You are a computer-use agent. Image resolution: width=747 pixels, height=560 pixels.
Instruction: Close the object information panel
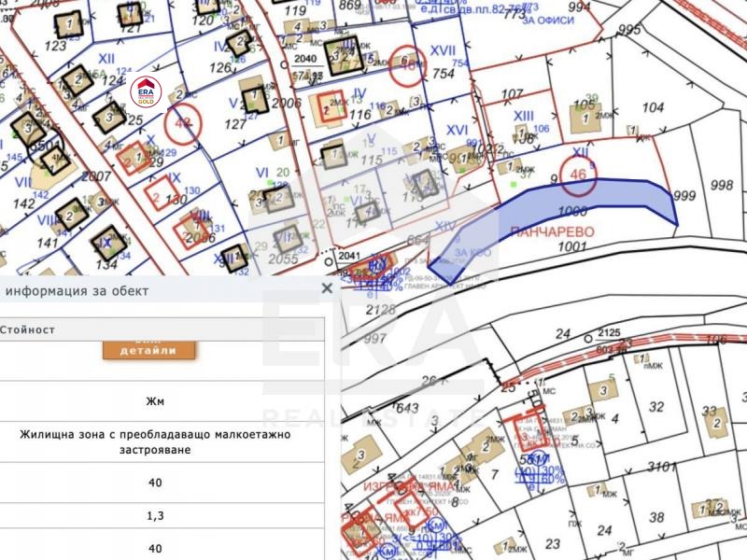tap(327, 288)
